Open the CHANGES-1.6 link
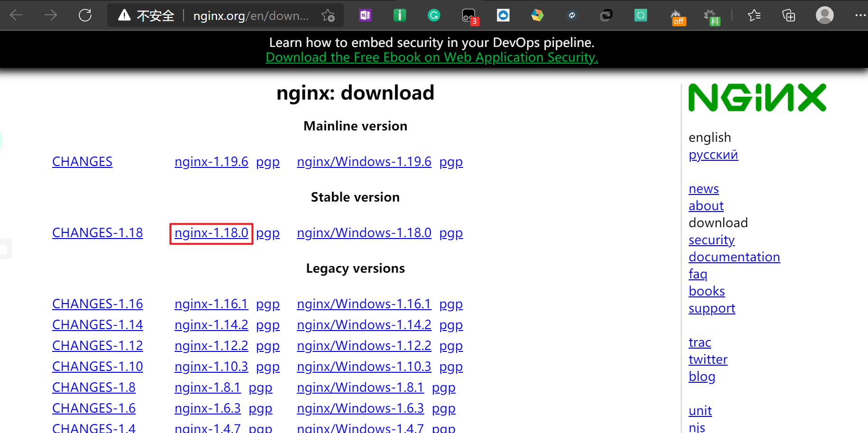 coord(94,408)
